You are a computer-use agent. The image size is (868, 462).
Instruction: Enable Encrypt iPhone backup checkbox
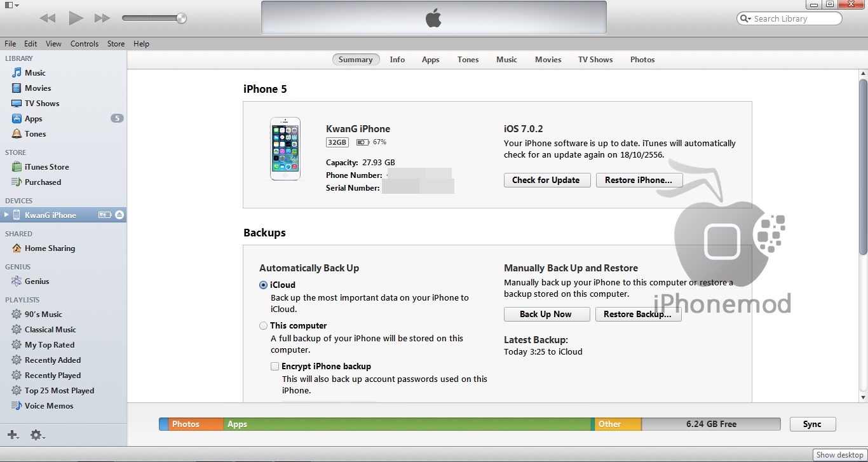(275, 367)
